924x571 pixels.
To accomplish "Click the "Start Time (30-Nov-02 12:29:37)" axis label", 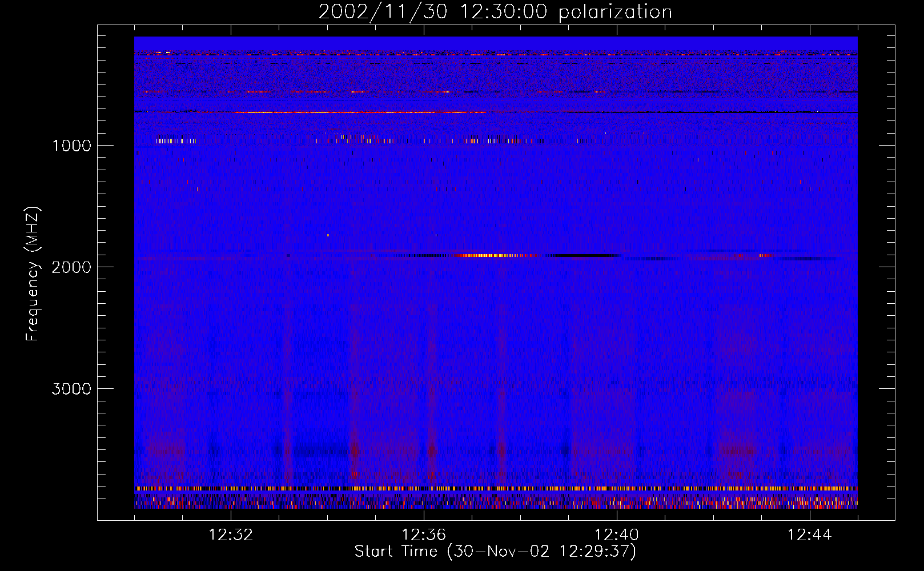I will point(495,552).
